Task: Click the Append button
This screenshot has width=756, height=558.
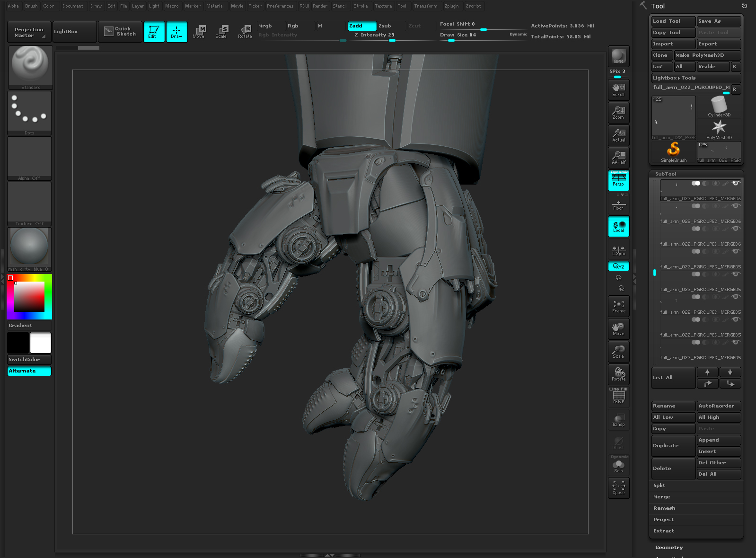Action: [719, 440]
